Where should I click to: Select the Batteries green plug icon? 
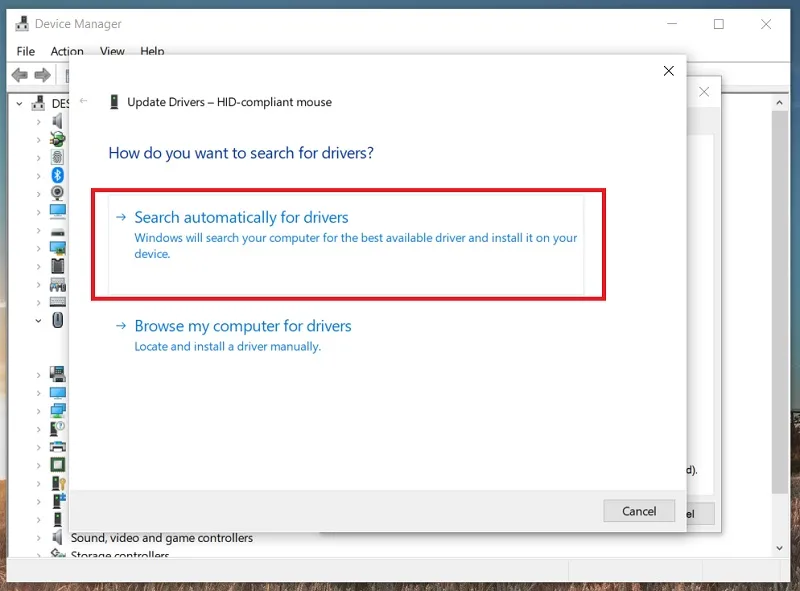(x=57, y=139)
